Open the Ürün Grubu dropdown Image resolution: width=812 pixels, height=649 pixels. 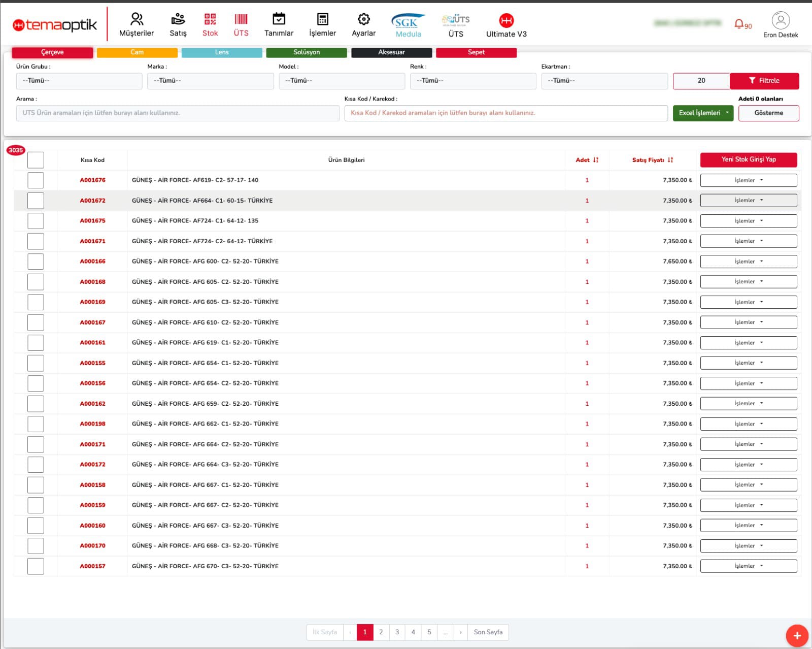coord(79,81)
